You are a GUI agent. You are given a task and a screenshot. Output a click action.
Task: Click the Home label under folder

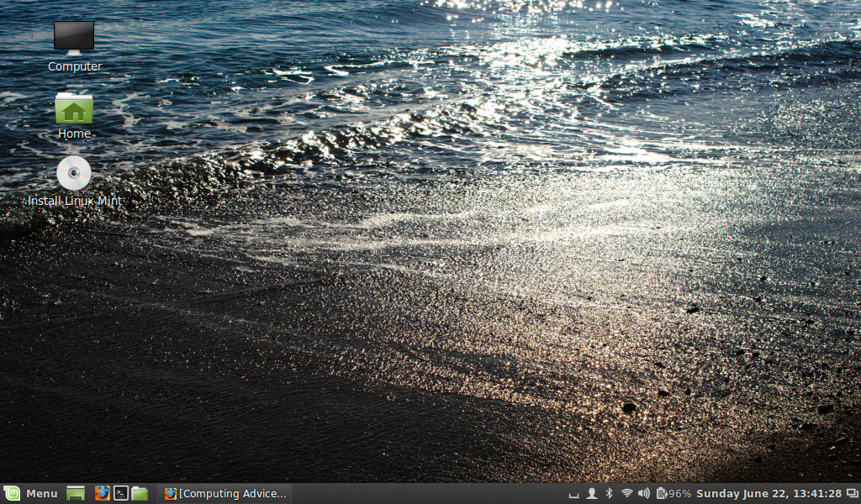tap(74, 134)
